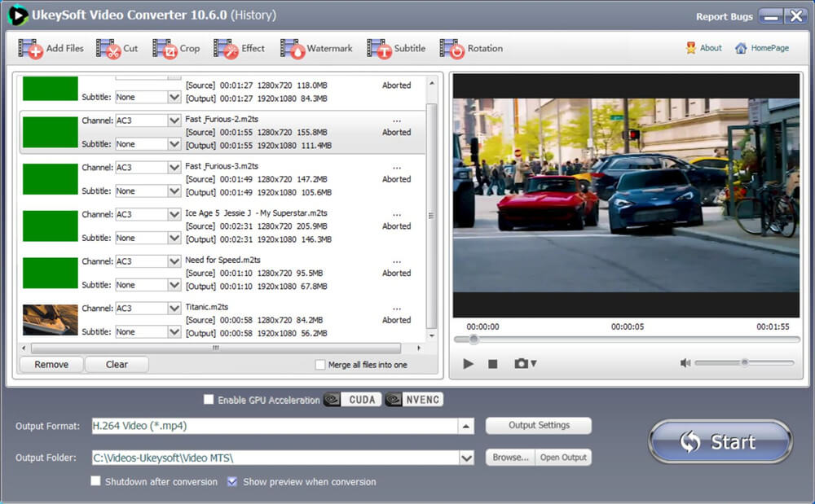The width and height of the screenshot is (815, 504).
Task: Click the file list horizontal scrollbar
Action: [x=216, y=348]
